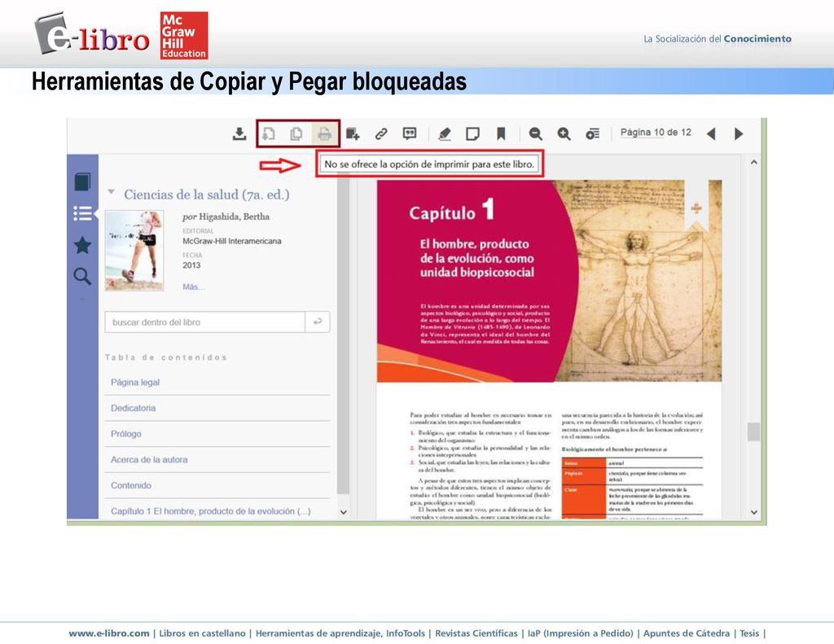The height and width of the screenshot is (644, 834).
Task: Show the table of contents list icon
Action: coord(82,213)
